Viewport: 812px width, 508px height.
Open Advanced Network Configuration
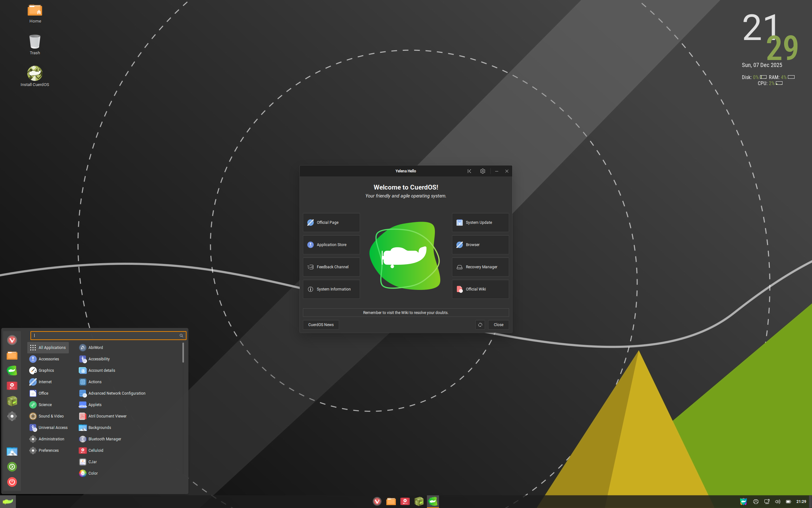click(x=130, y=393)
